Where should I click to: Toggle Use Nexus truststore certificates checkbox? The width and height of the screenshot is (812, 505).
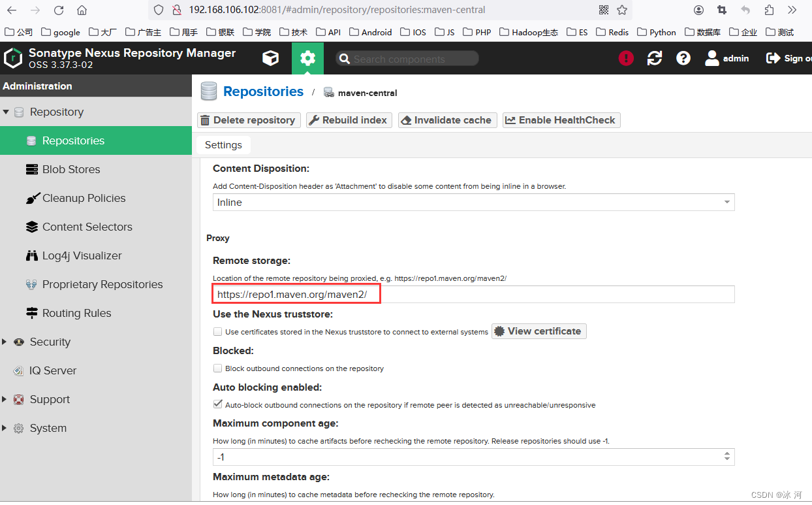point(218,332)
